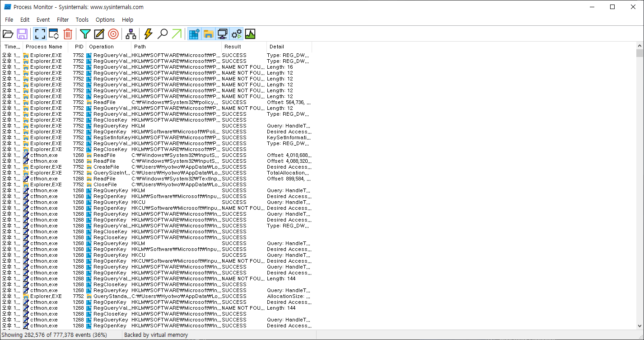Screen dimensions: 644x340
Task: Toggle Show Process and Thread Activity icon
Action: 236,34
